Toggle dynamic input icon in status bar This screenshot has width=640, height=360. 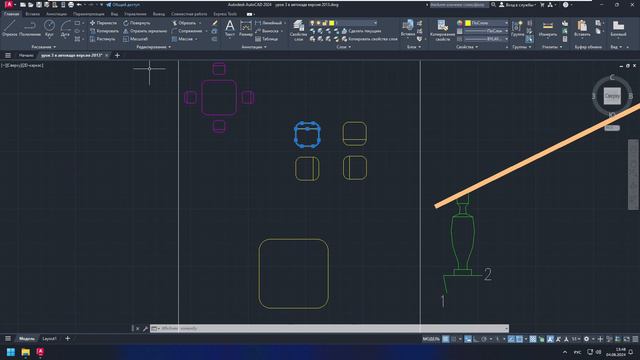[468, 339]
